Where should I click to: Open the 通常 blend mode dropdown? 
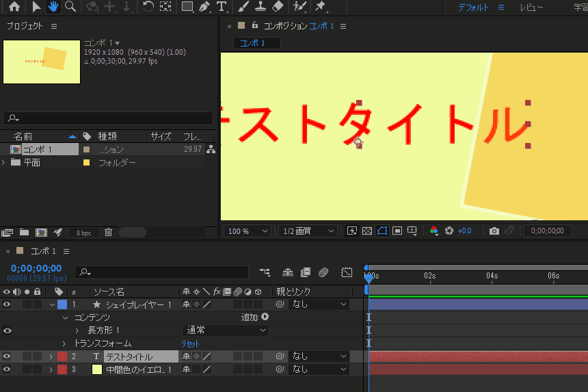(226, 330)
